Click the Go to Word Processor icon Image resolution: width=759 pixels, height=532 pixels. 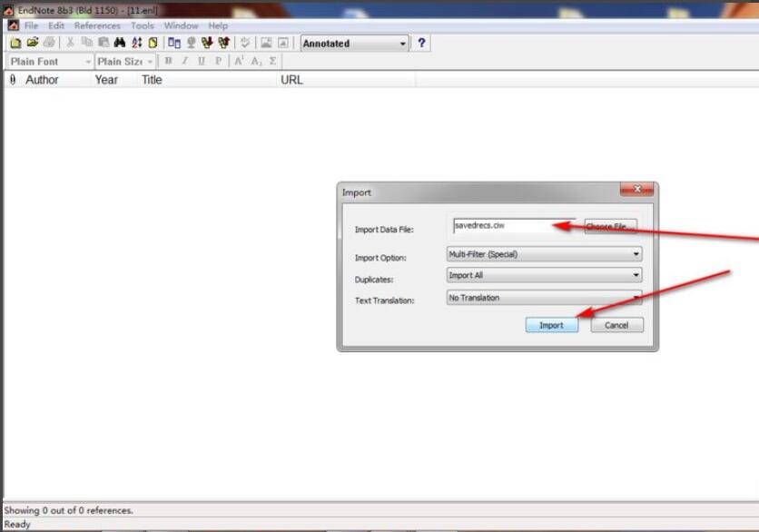(174, 43)
